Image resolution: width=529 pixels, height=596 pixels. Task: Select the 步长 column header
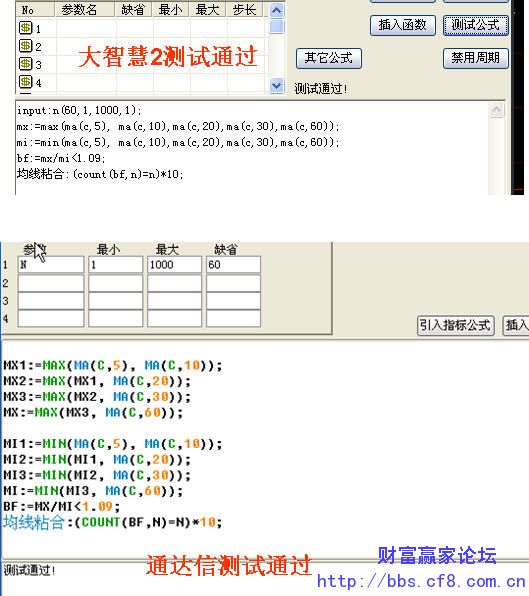(244, 10)
